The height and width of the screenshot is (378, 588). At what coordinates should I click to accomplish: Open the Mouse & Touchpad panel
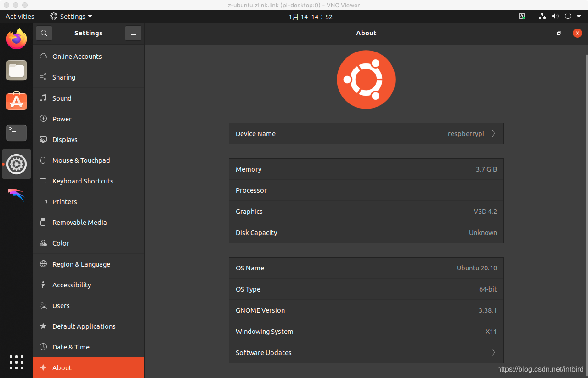(x=89, y=160)
